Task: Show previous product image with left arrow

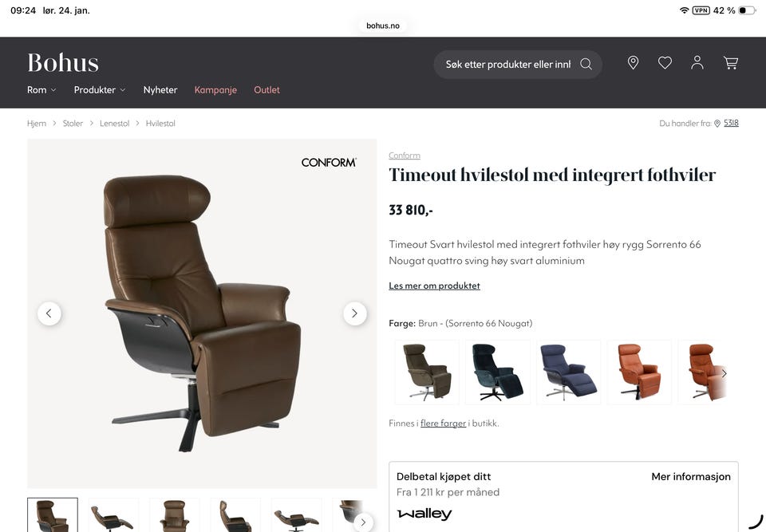Action: click(49, 313)
